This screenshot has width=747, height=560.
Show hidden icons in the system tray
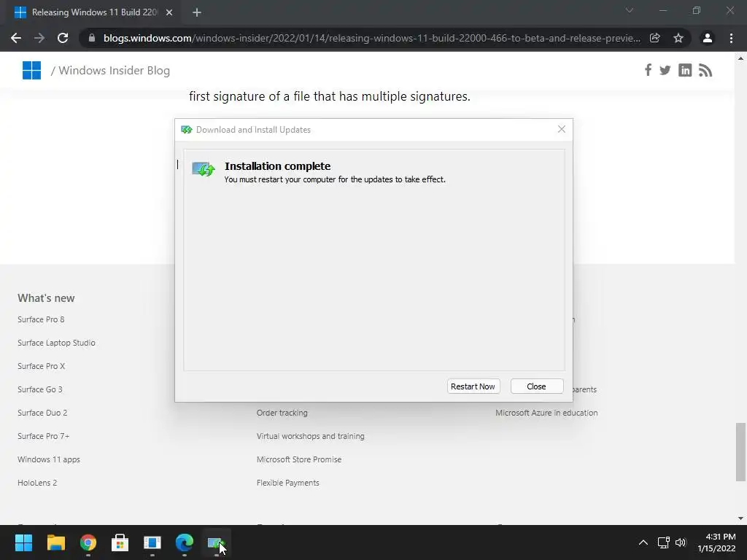click(643, 542)
